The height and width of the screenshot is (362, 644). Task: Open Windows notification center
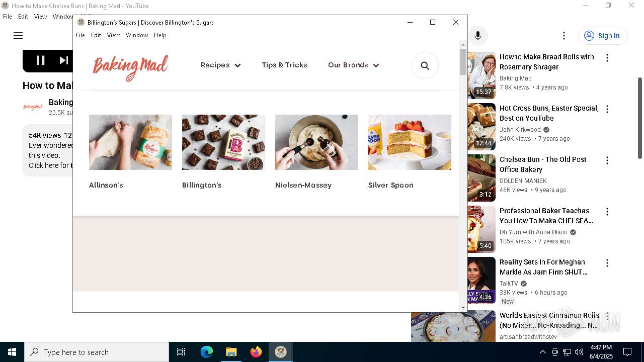click(x=627, y=352)
